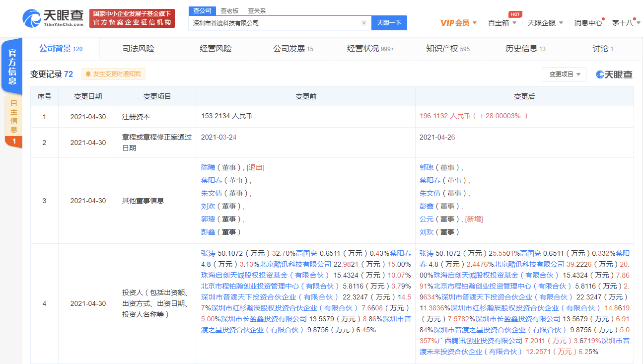Open 消息中心 messages
Viewport: 643px width, 364px height.
point(588,23)
